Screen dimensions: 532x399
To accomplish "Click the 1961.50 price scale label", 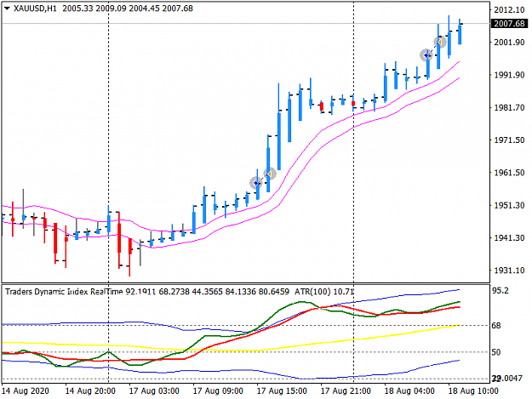I will (509, 173).
